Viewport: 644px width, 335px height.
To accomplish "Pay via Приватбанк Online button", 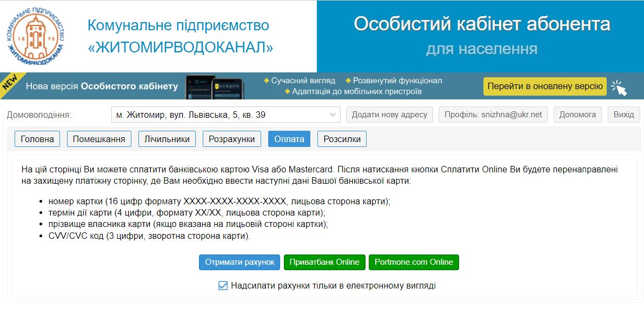I will 324,262.
